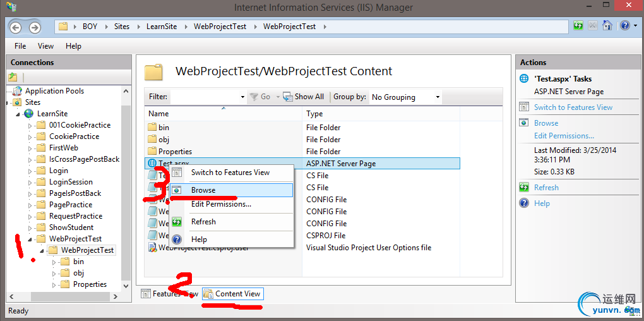The image size is (644, 321).
Task: Click the Go funnel icon
Action: pos(254,97)
